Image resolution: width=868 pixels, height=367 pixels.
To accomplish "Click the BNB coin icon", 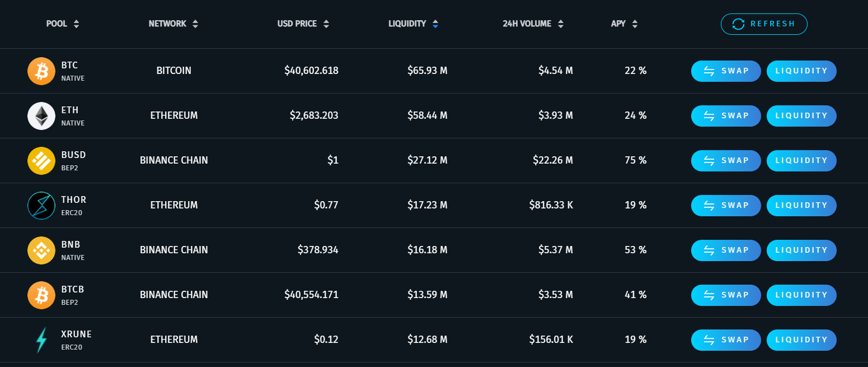I will pos(41,250).
